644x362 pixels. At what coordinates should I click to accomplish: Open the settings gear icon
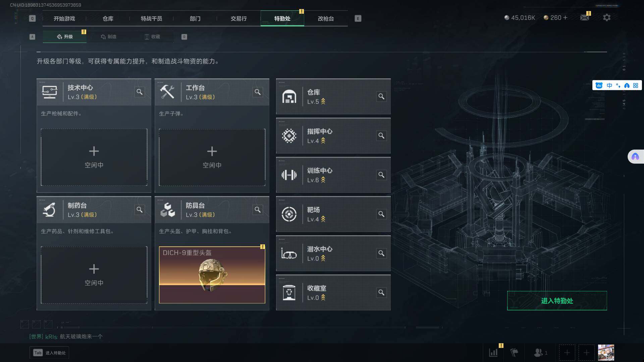(607, 17)
